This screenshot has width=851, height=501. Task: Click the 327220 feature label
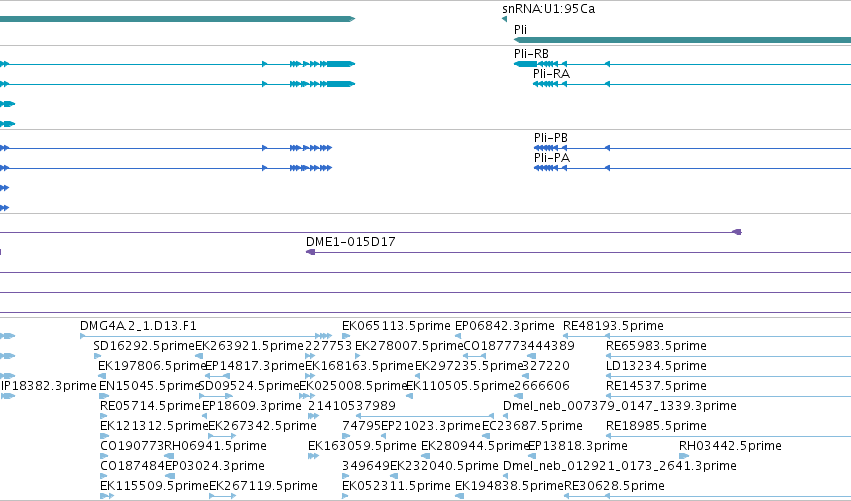tap(546, 366)
